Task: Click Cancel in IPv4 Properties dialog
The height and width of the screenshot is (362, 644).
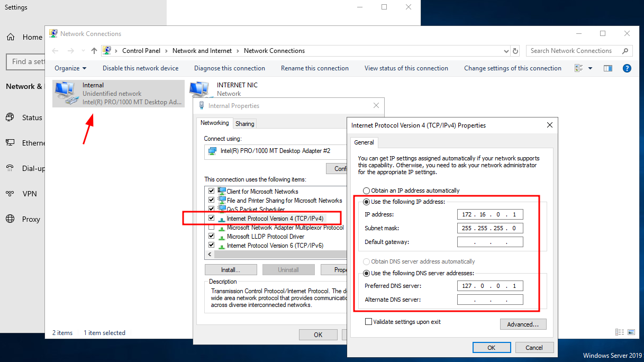Action: 534,348
